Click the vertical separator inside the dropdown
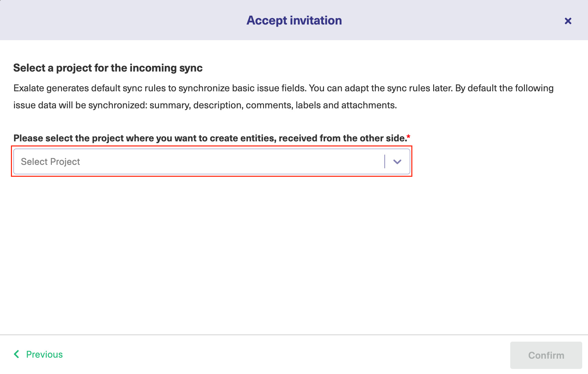Image resolution: width=588 pixels, height=374 pixels. (x=385, y=161)
